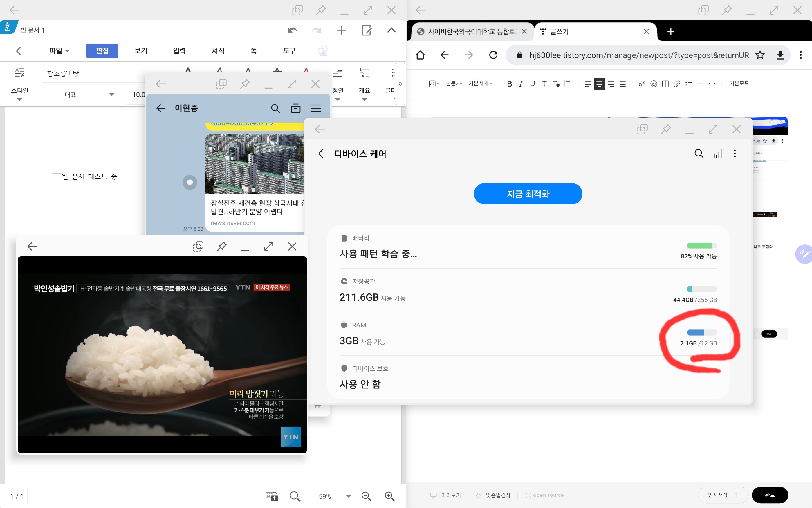Open 디바이스 케어 more options menu
This screenshot has width=812, height=508.
735,154
